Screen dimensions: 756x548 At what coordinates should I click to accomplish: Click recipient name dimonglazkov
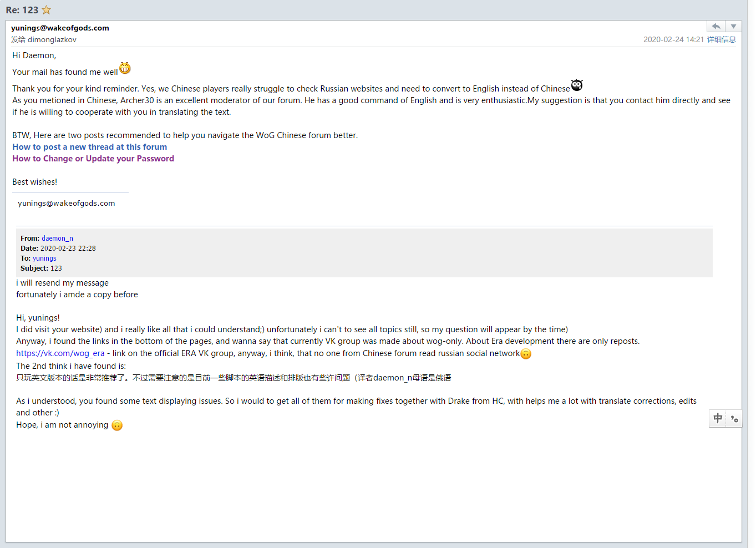pyautogui.click(x=52, y=39)
